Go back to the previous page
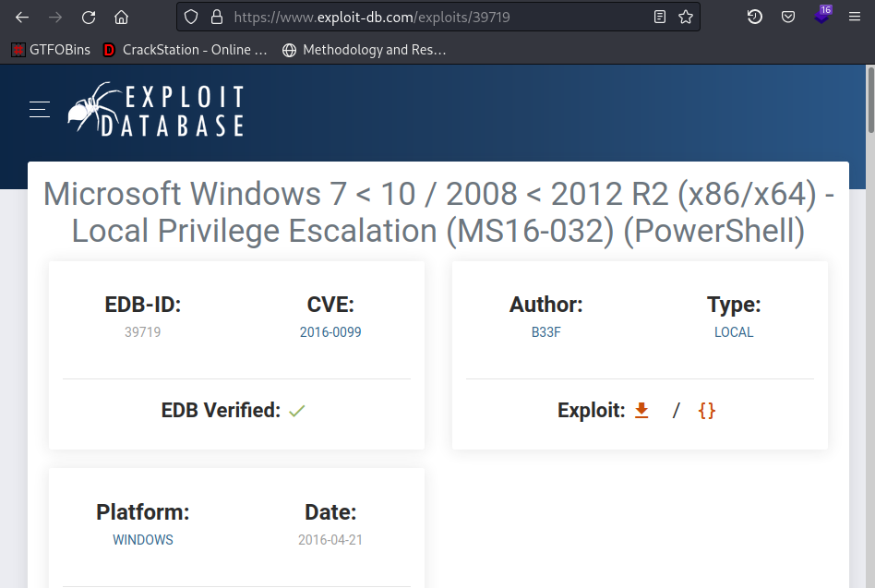875x588 pixels. point(22,18)
